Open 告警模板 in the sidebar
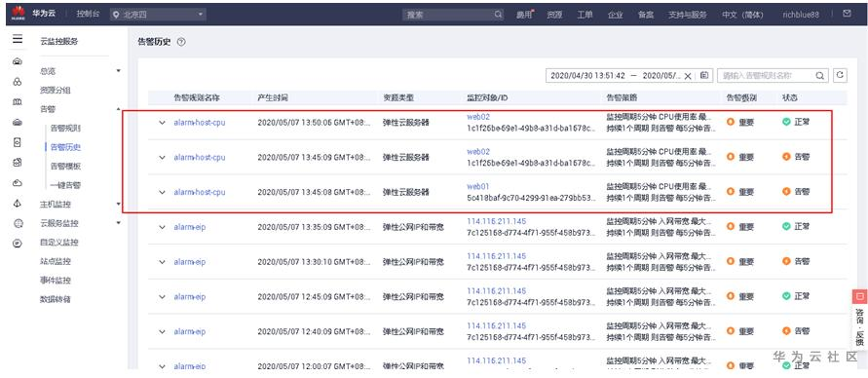Screen dimensions: 868x378 tap(65, 166)
